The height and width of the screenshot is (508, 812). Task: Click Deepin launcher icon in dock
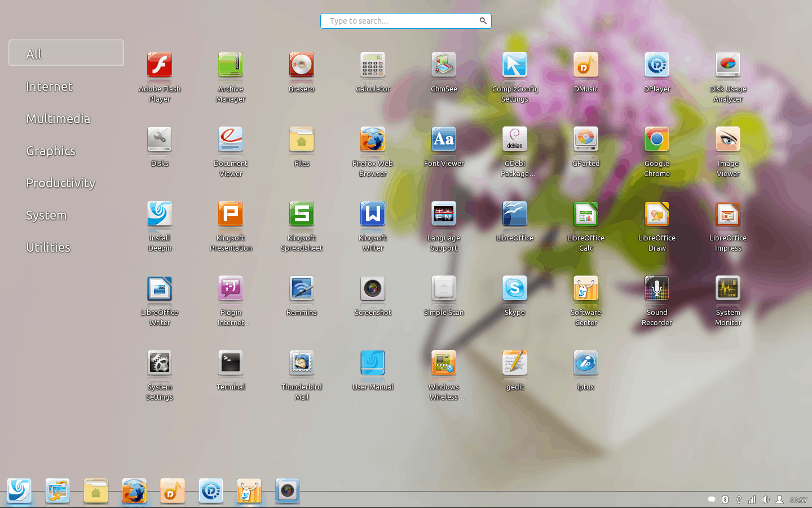(19, 491)
